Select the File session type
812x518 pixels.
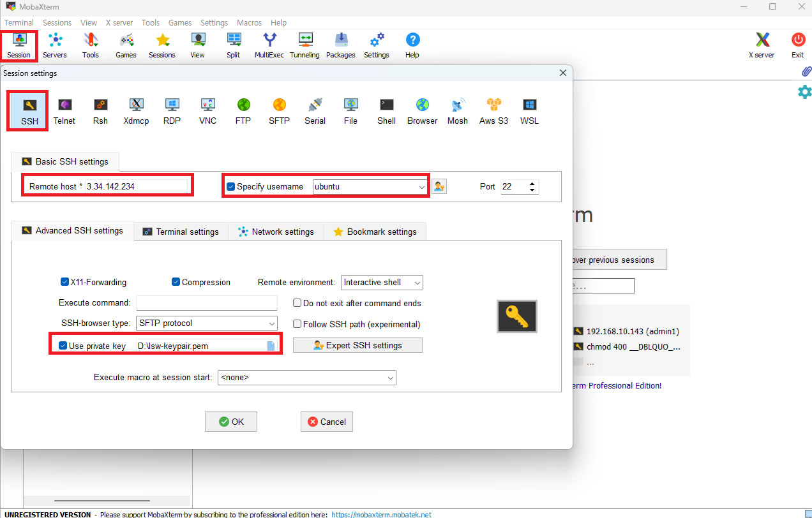click(x=350, y=111)
